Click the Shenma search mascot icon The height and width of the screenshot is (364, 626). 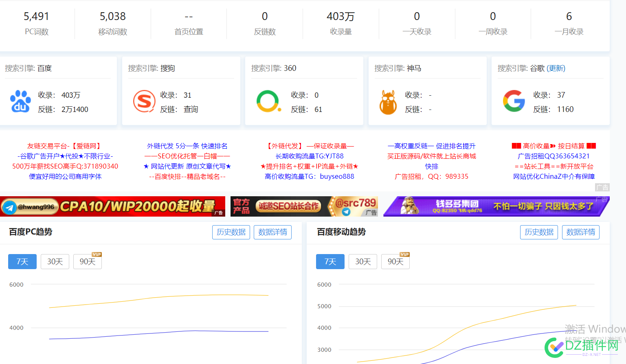click(388, 102)
